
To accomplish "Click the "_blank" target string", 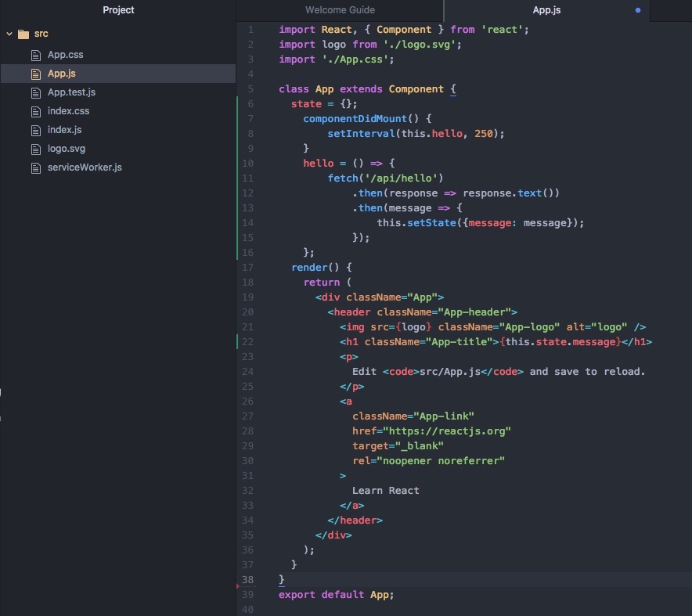I will tap(420, 446).
